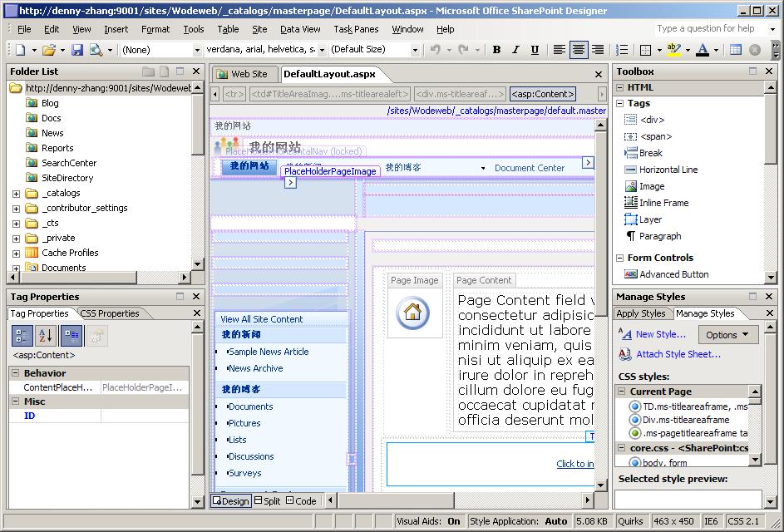Toggle show set properties on top
Screen dimensions: 784x532
click(x=71, y=336)
